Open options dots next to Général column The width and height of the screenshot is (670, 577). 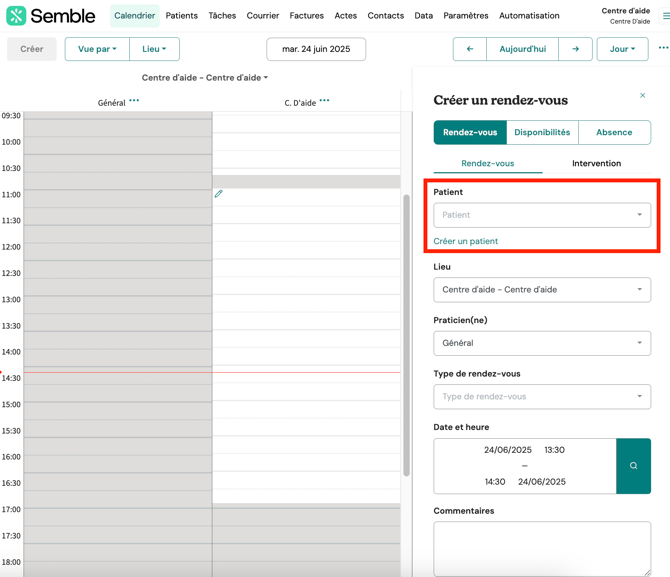(134, 101)
